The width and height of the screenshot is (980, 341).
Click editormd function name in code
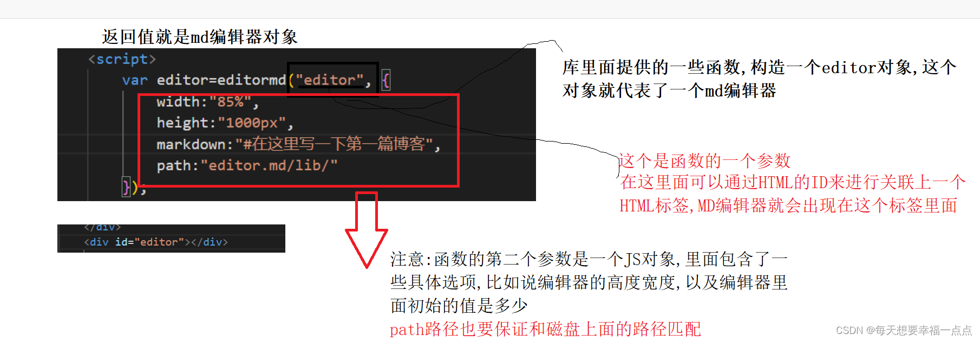252,80
